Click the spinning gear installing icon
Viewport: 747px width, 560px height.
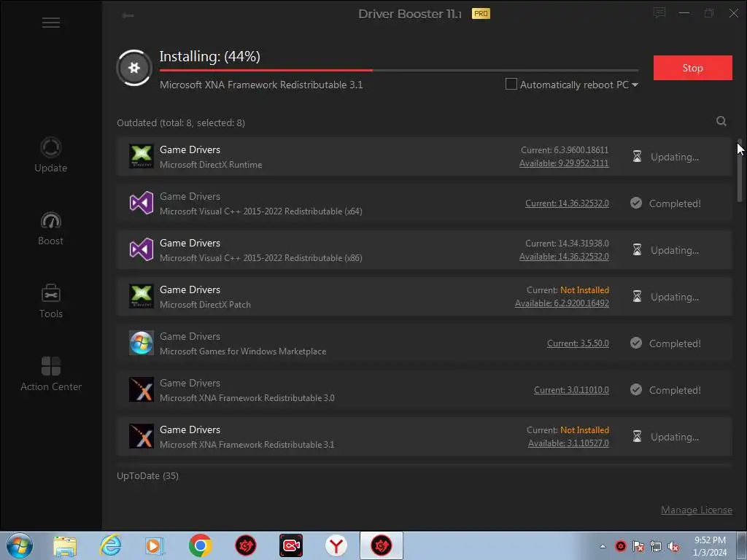point(134,68)
